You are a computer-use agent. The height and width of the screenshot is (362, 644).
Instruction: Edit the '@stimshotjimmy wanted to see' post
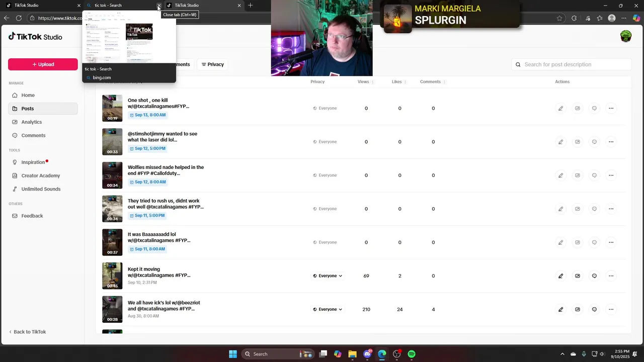(x=560, y=142)
